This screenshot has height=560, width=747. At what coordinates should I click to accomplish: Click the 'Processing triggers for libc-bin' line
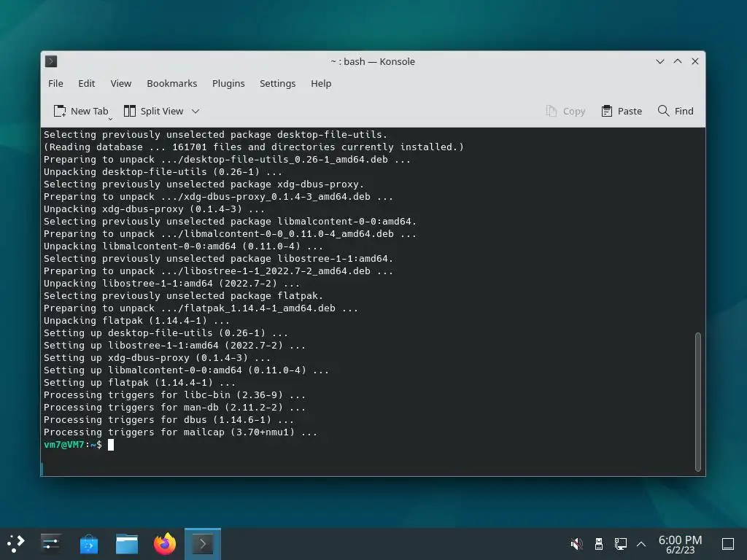click(x=174, y=394)
